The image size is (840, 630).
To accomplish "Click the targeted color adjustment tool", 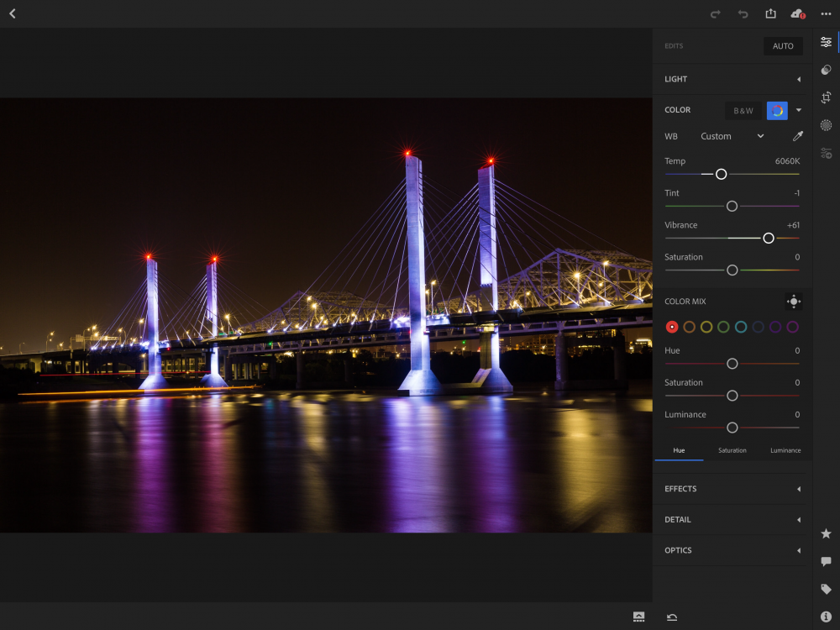I will pos(793,302).
